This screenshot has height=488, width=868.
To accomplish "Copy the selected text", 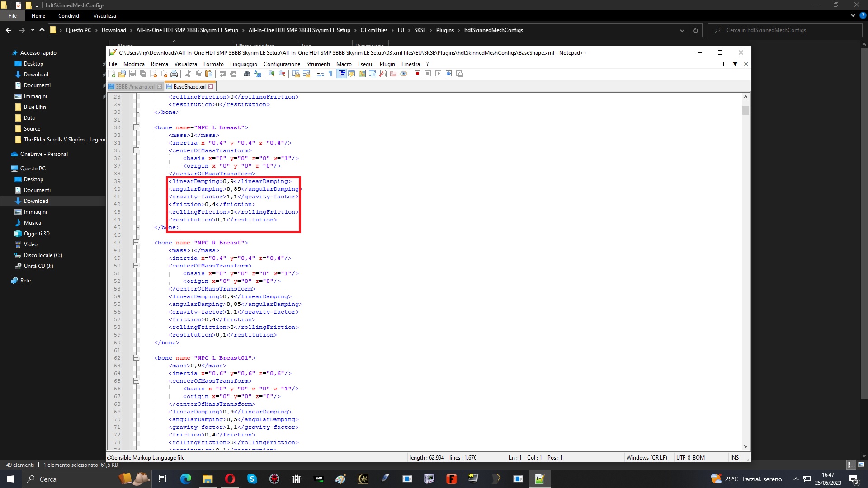I will pyautogui.click(x=198, y=74).
